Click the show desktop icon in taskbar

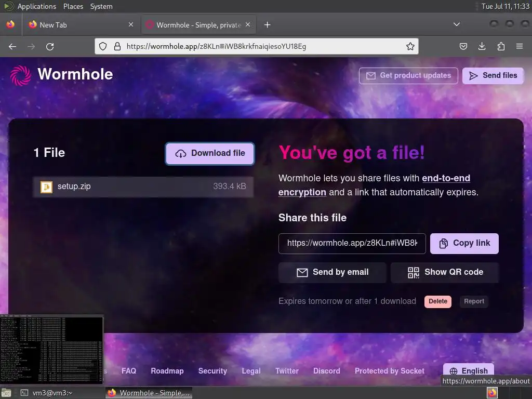point(6,393)
